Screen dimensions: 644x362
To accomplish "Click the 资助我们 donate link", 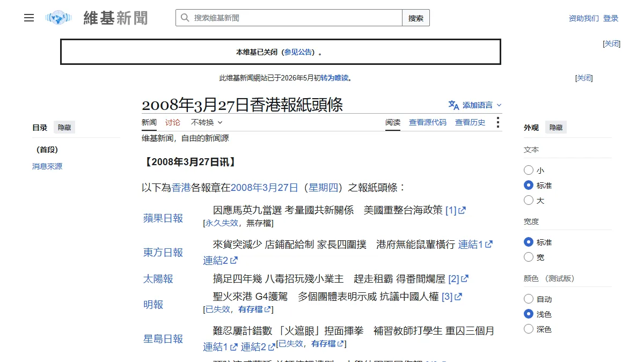I will click(x=584, y=18).
